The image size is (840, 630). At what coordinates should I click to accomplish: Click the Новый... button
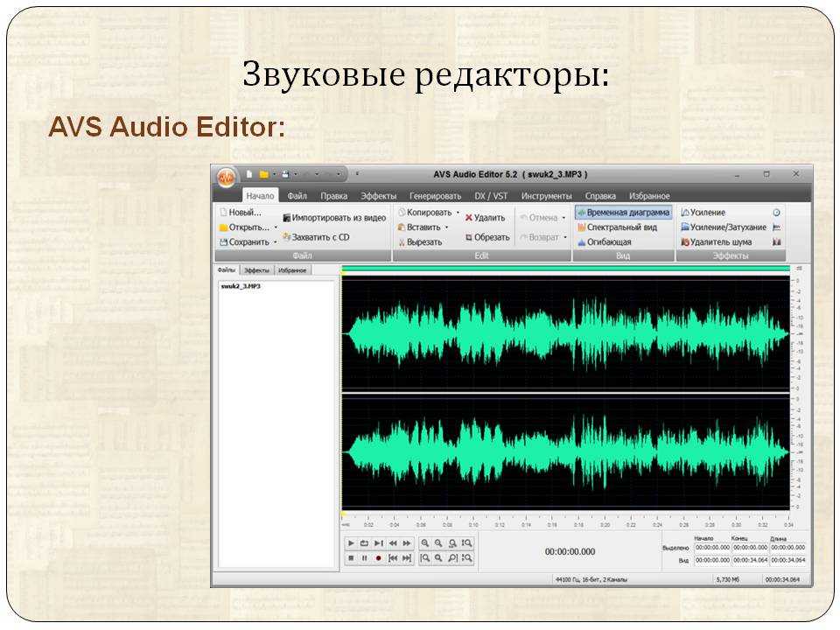pos(241,213)
